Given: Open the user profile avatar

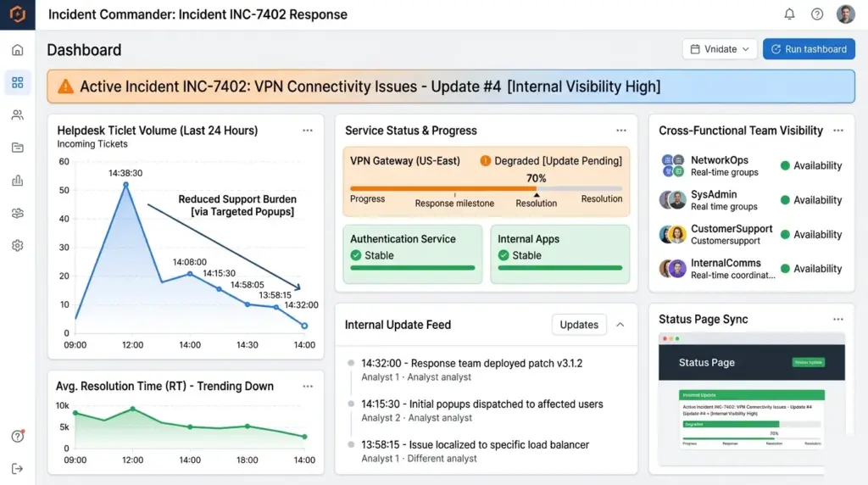Looking at the screenshot, I should pyautogui.click(x=845, y=14).
